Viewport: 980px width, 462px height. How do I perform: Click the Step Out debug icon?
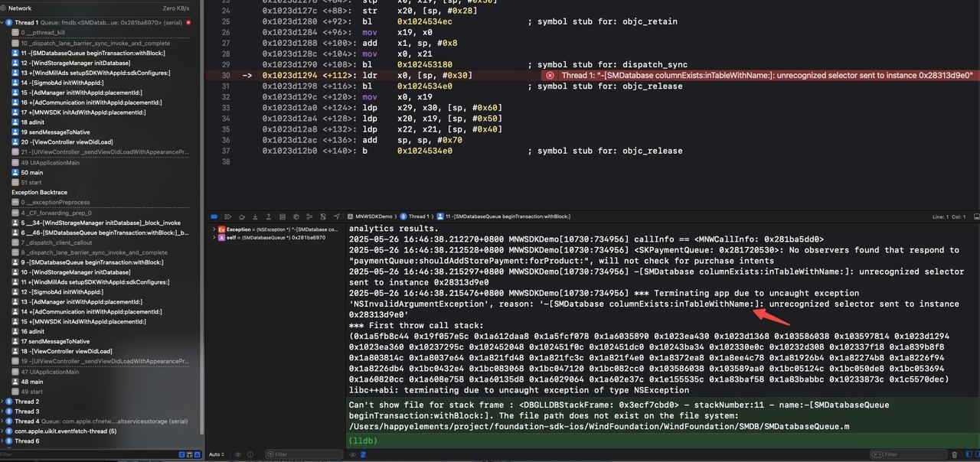pyautogui.click(x=269, y=216)
